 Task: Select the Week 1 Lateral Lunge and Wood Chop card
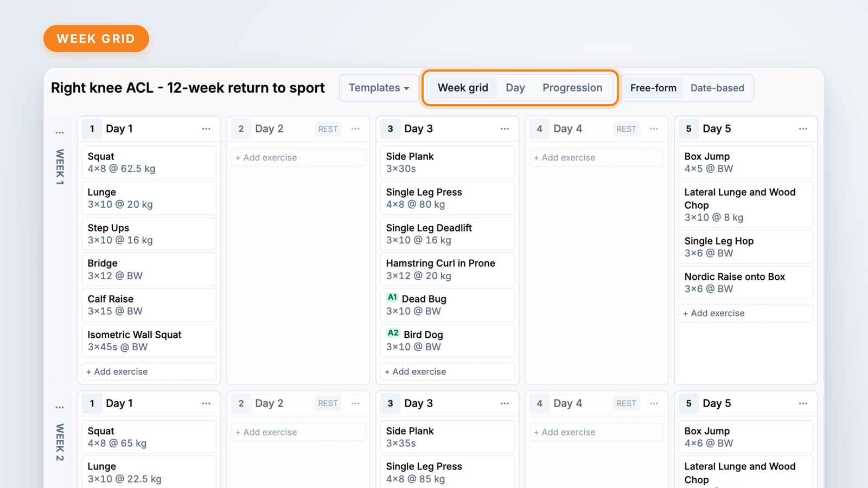tap(746, 204)
